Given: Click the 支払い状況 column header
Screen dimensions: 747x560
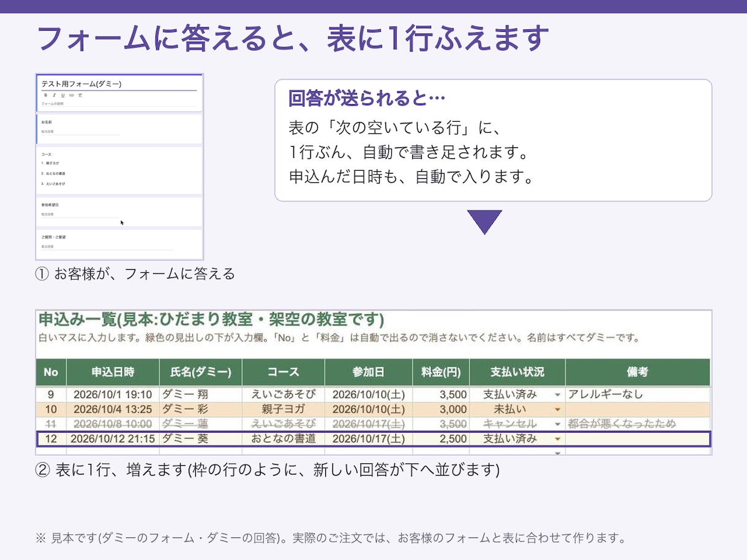Looking at the screenshot, I should tap(517, 372).
